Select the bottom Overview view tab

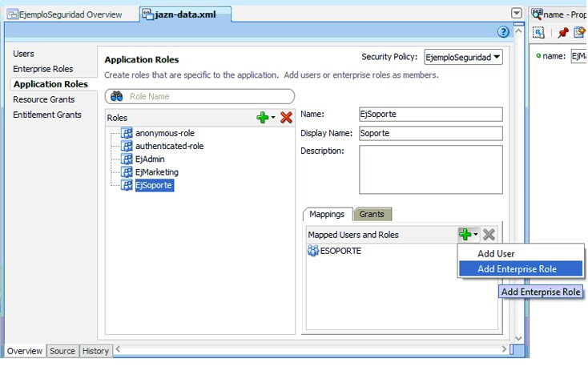tap(25, 351)
